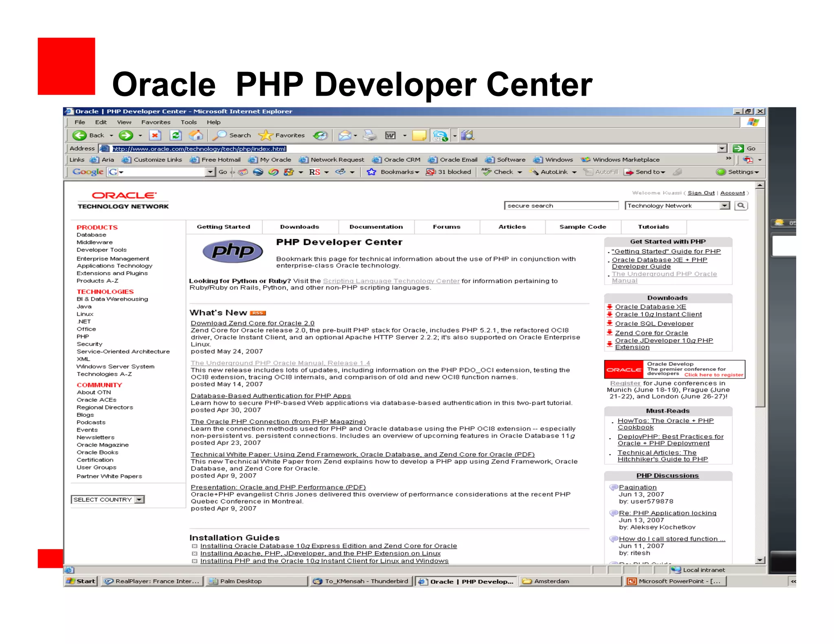834x644 pixels.
Task: Expand the Back button history arrow
Action: point(111,136)
